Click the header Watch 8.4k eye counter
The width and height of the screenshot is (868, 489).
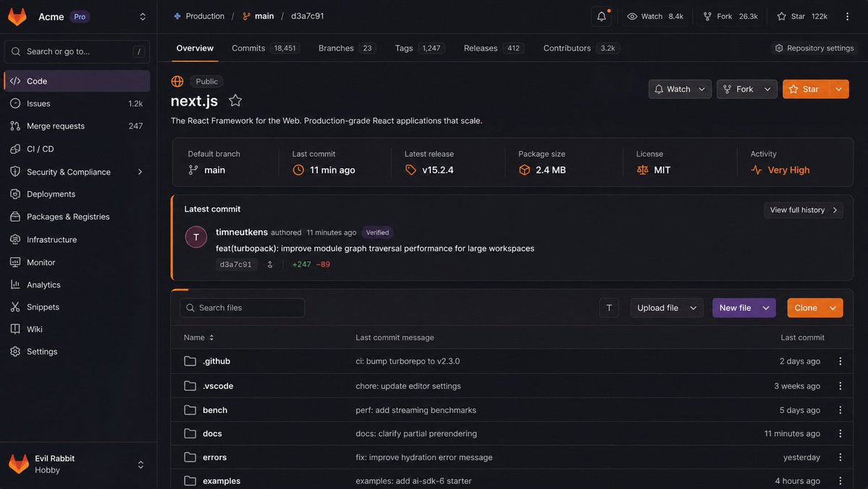(x=655, y=17)
